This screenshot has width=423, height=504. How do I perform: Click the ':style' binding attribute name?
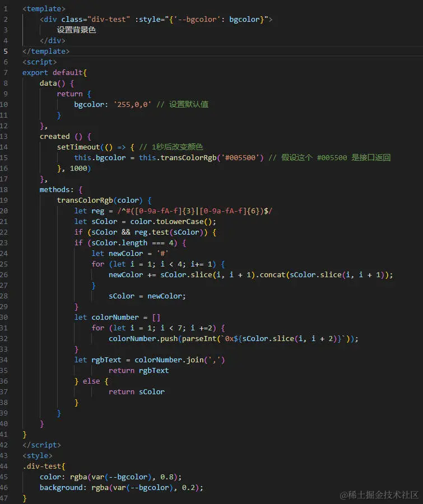pos(147,19)
